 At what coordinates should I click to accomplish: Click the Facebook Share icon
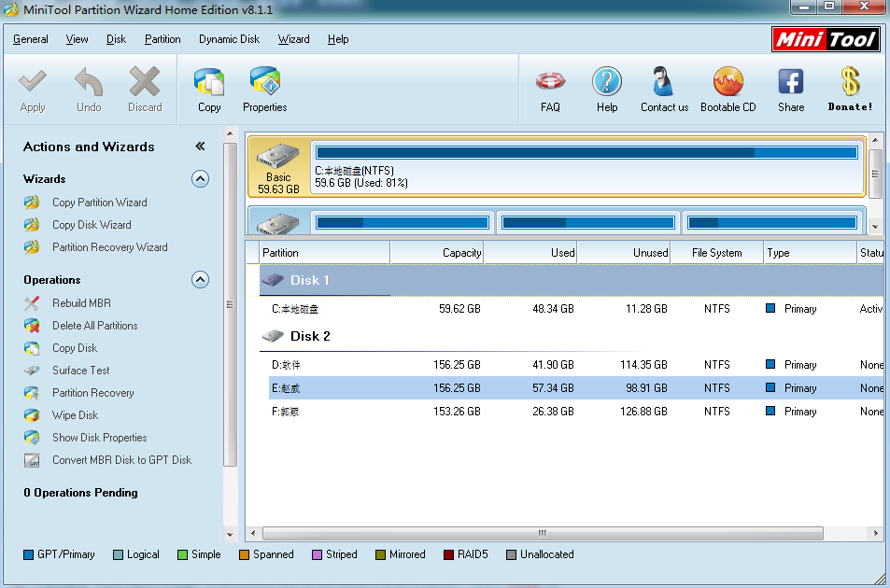coord(791,81)
